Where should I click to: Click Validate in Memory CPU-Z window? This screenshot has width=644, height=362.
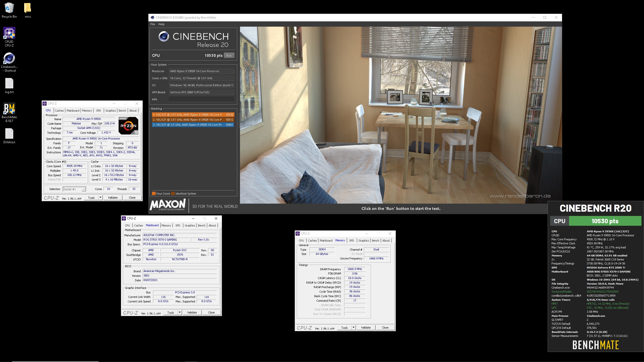pos(366,328)
